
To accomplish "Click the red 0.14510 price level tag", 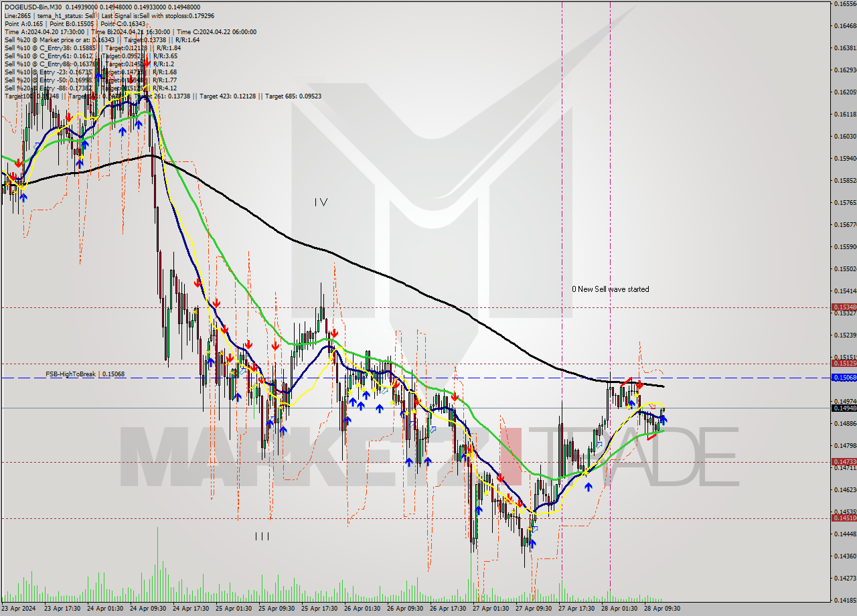I will coord(843,518).
